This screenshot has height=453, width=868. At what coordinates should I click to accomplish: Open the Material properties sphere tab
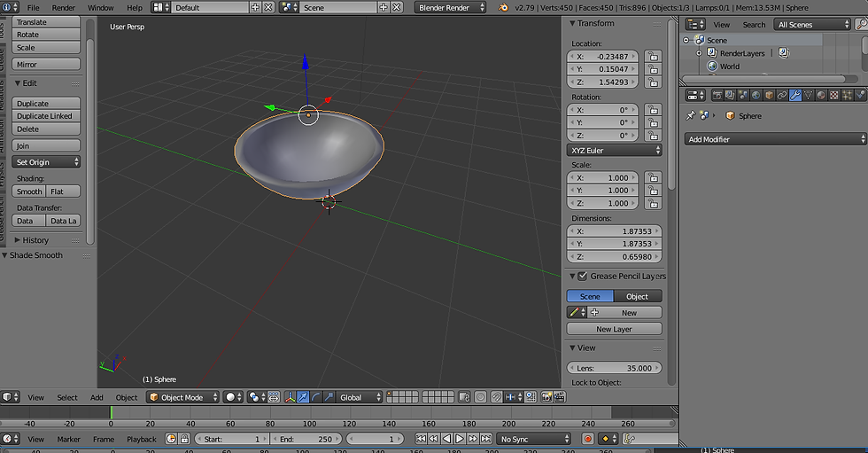tap(820, 95)
